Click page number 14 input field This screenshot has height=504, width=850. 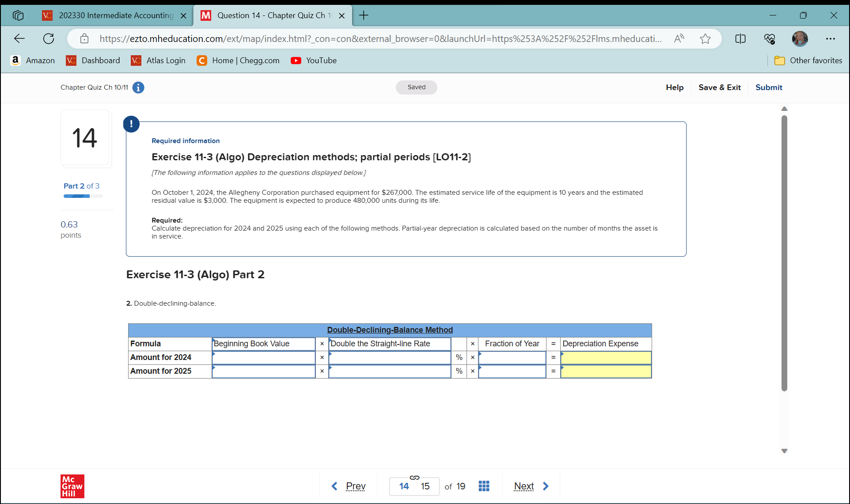click(403, 486)
